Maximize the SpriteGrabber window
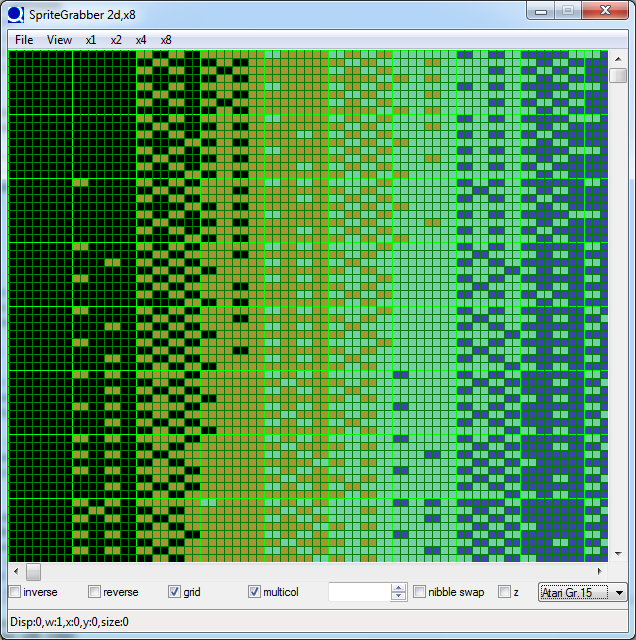The image size is (636, 640). (x=568, y=11)
